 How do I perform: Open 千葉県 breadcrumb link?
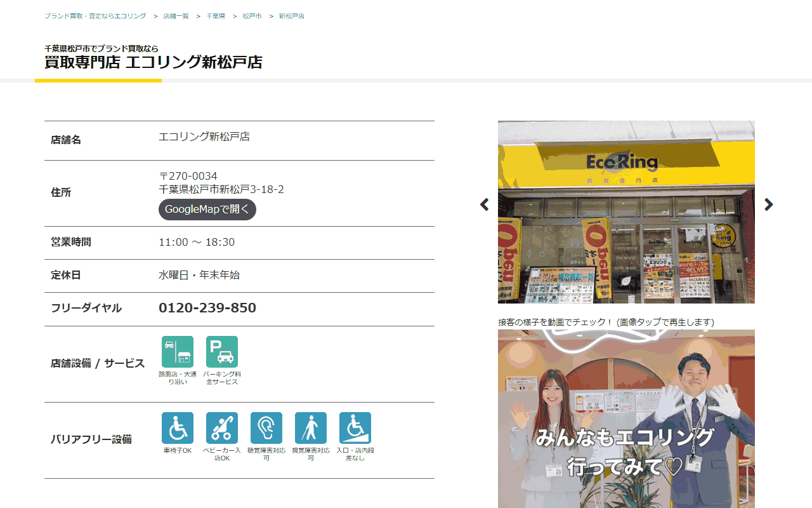coord(216,16)
